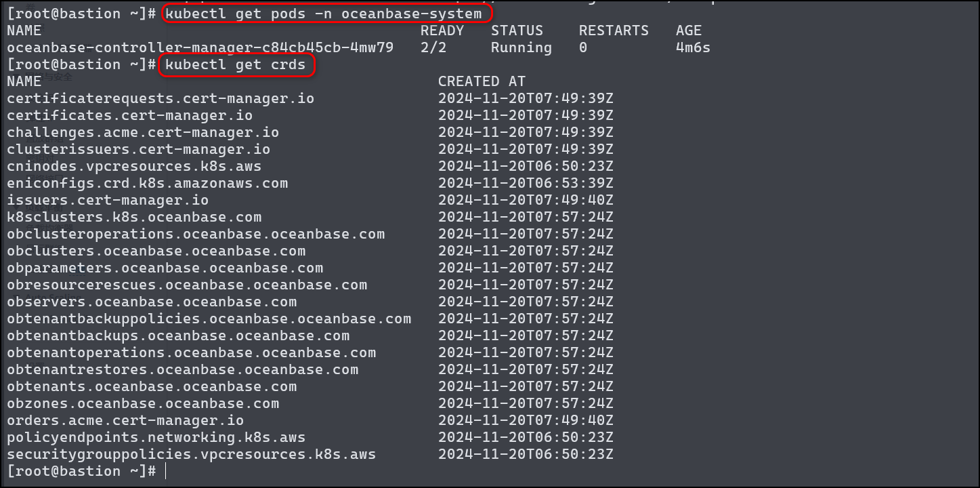Select obclusteroperations.oceanbase.oceanbase.com row text
This screenshot has width=980, height=488.
(196, 234)
